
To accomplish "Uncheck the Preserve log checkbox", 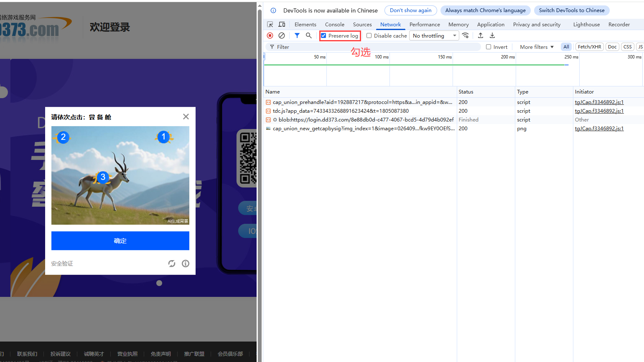I will tap(323, 35).
